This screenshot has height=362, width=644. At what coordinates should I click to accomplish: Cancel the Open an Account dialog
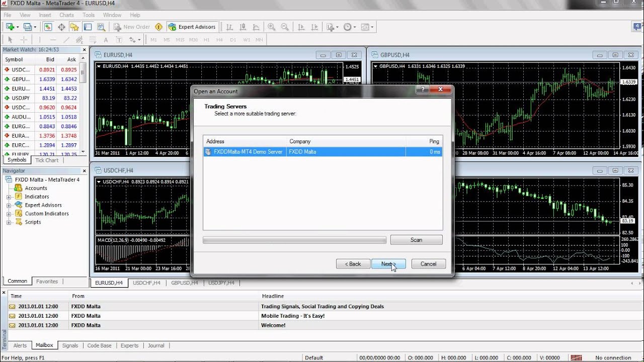[429, 264]
